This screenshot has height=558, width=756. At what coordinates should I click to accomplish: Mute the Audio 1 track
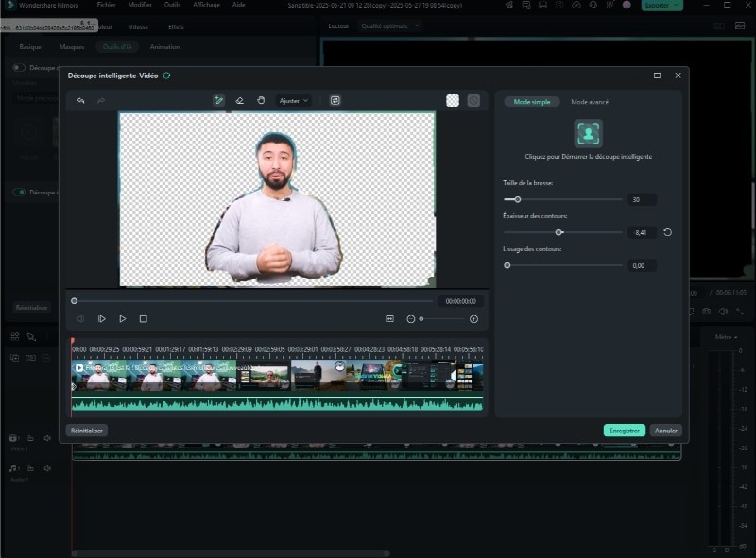point(47,468)
